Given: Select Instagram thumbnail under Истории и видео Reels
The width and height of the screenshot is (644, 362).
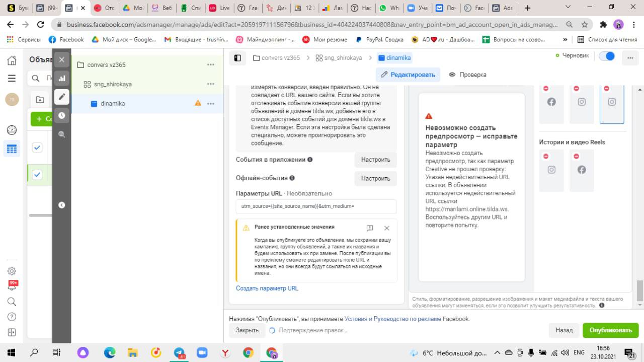Looking at the screenshot, I should 551,171.
